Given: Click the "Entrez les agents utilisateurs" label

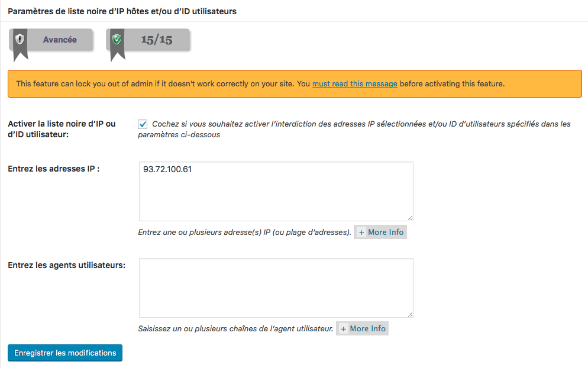Looking at the screenshot, I should point(66,265).
